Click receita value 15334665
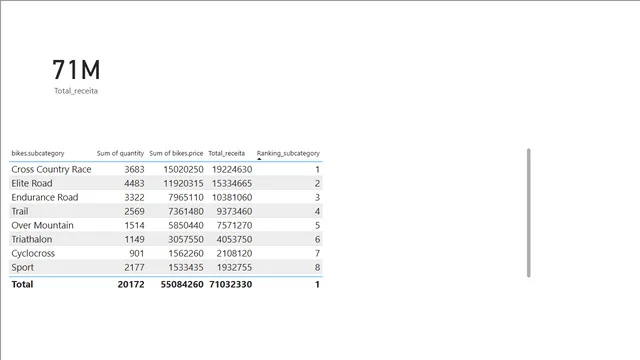The image size is (640, 360). (232, 183)
